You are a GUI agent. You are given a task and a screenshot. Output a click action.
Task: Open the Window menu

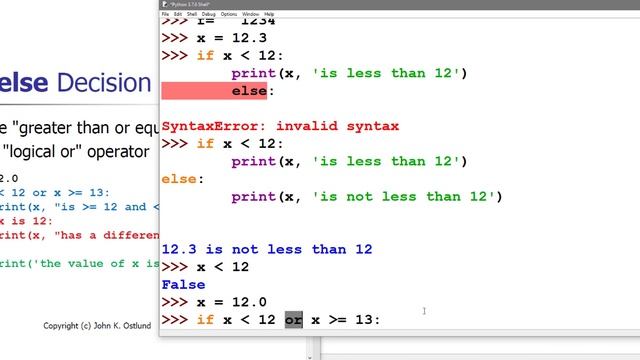pyautogui.click(x=250, y=14)
